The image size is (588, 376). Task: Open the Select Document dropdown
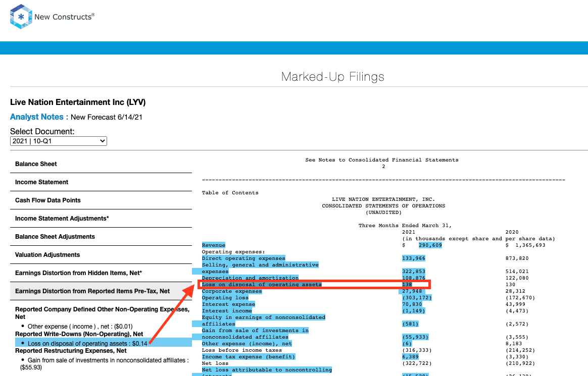(x=59, y=141)
